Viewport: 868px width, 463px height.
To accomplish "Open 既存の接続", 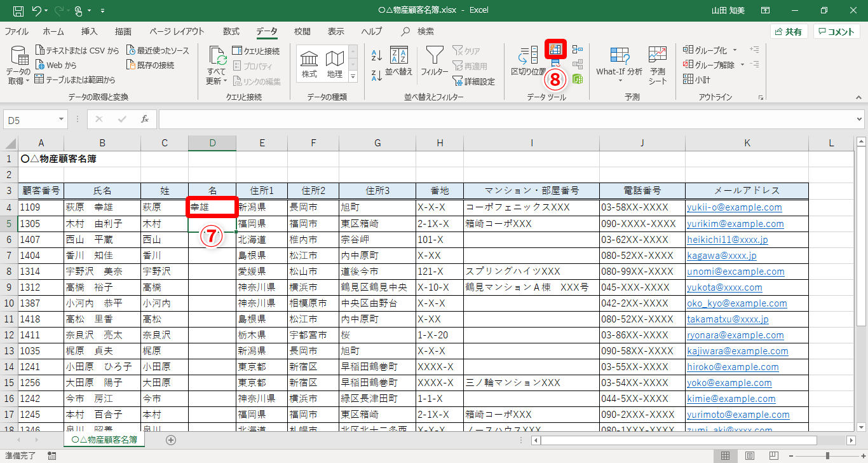I will click(x=150, y=65).
